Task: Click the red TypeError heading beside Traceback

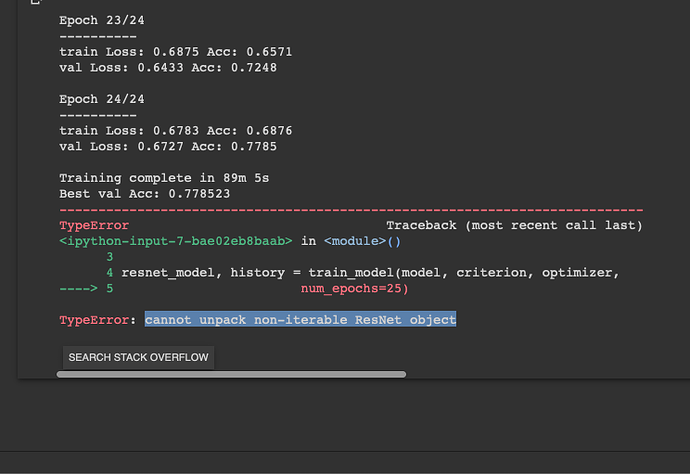Action: pos(94,227)
